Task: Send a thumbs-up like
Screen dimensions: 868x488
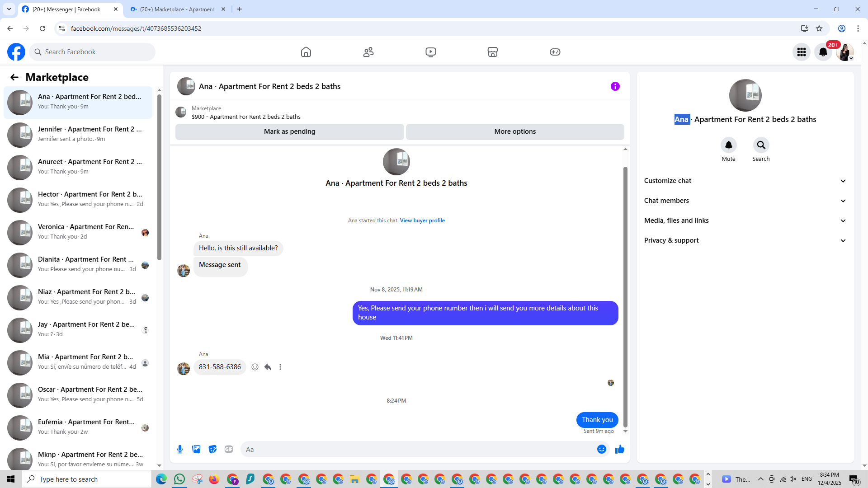Action: [620, 449]
